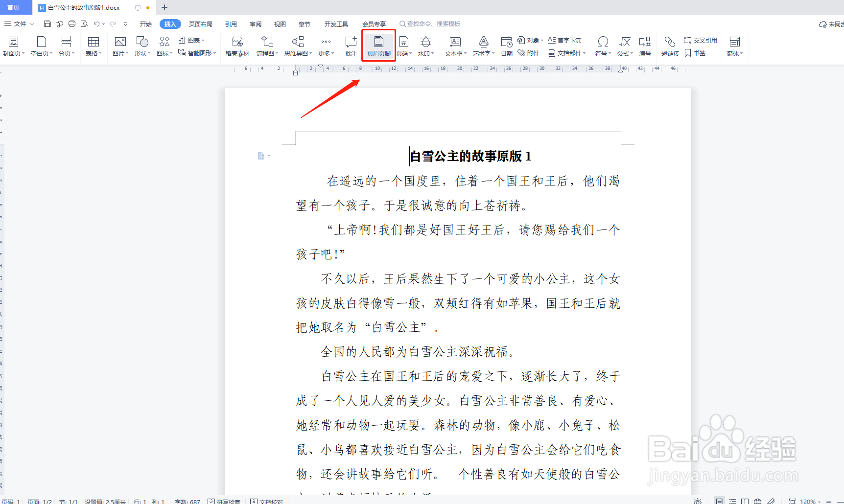Switch to outline view in status bar
This screenshot has height=504, width=844.
click(732, 501)
